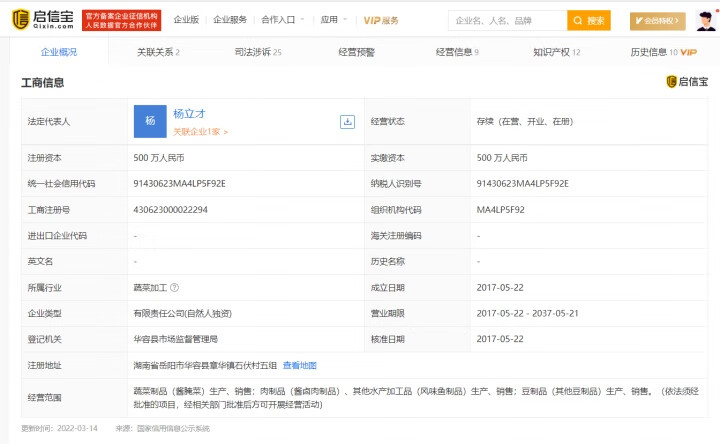
Task: Select the 经营范围 business scope text
Action: click(x=416, y=398)
